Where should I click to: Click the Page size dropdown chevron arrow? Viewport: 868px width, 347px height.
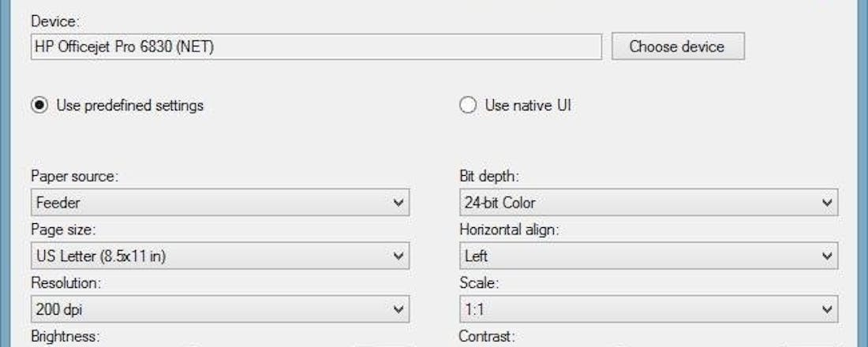pyautogui.click(x=398, y=256)
